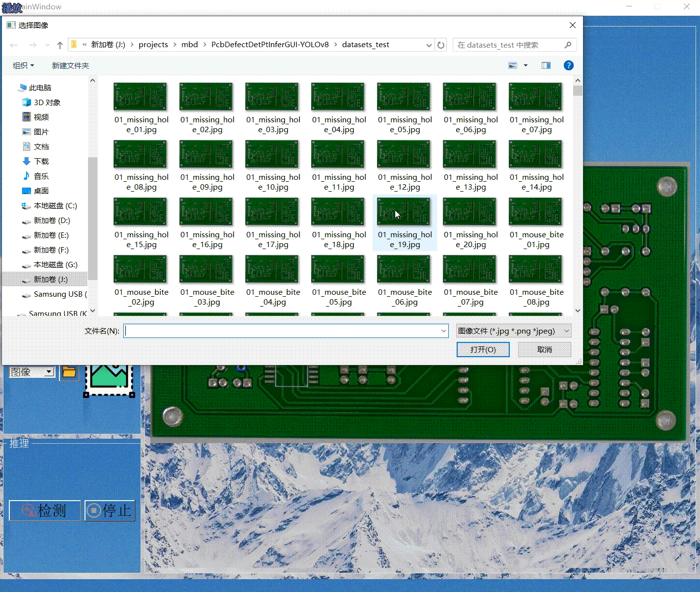Select the 3D 对象 folder in sidebar

tap(47, 103)
